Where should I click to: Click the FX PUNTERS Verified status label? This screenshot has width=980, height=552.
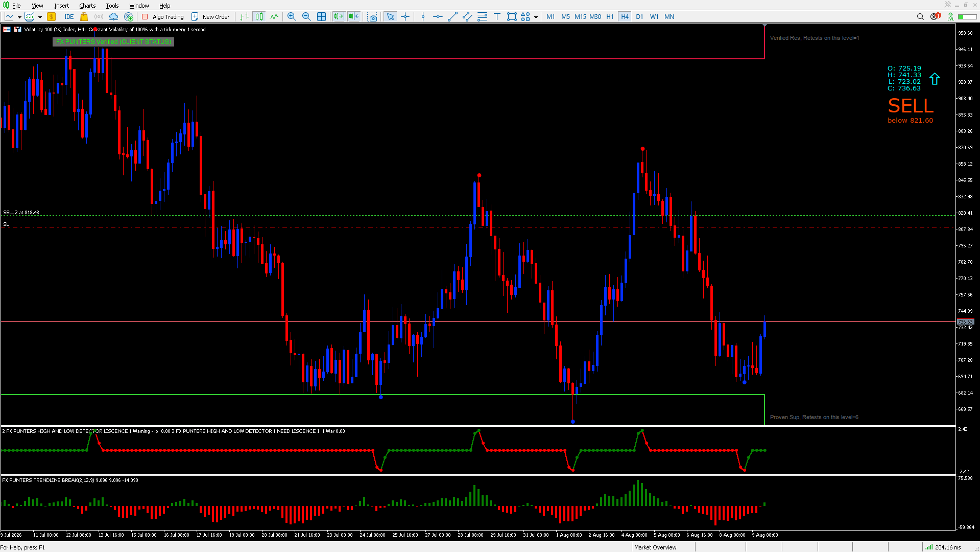pos(113,42)
